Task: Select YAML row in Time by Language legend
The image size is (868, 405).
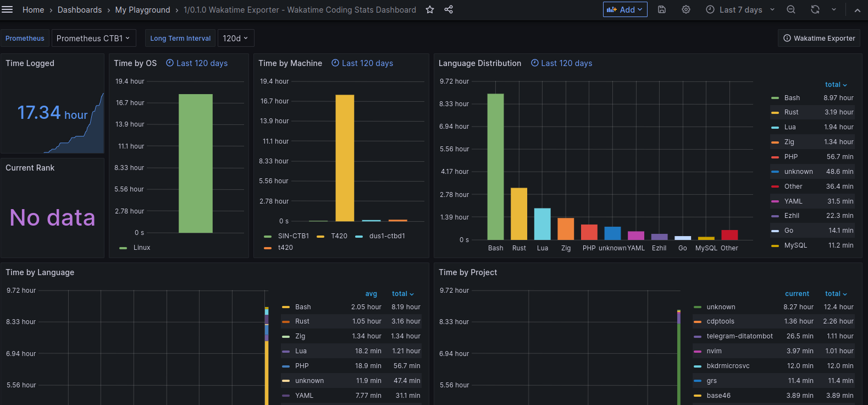Action: (x=351, y=396)
